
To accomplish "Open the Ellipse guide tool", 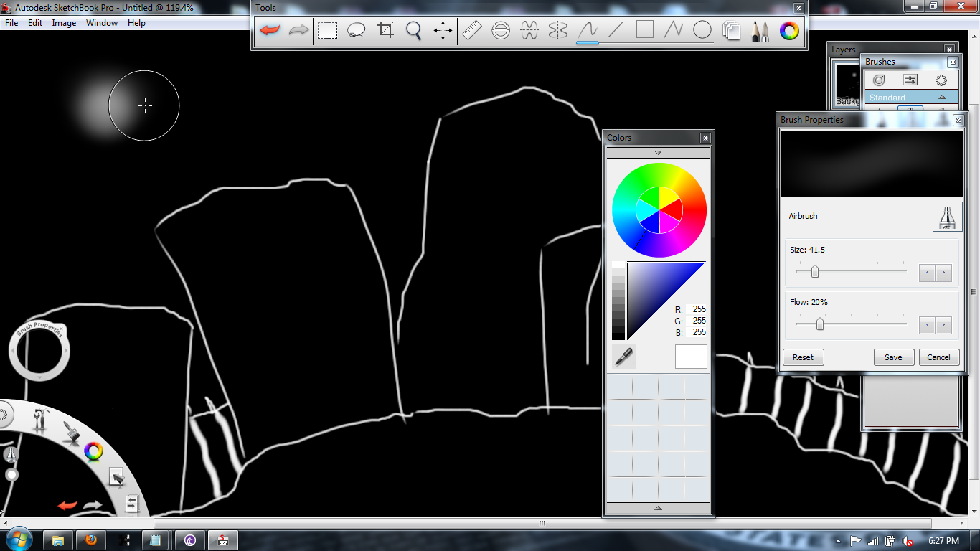I will (501, 30).
